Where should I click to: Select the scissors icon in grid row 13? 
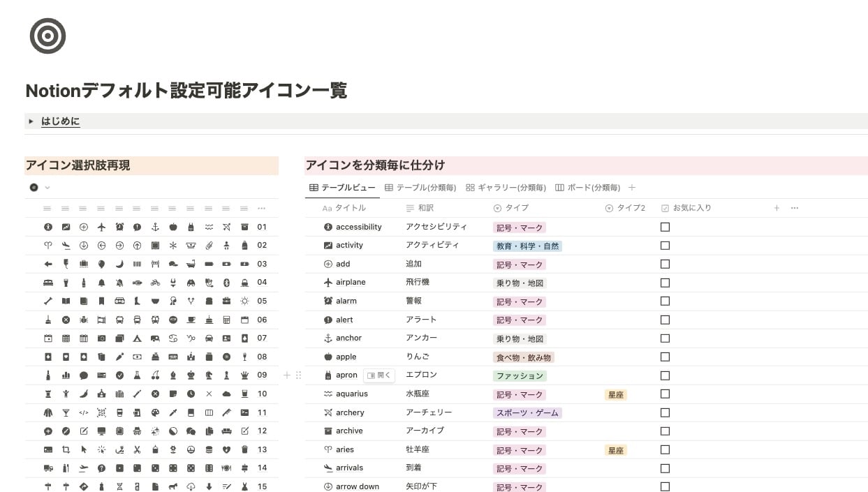point(138,449)
